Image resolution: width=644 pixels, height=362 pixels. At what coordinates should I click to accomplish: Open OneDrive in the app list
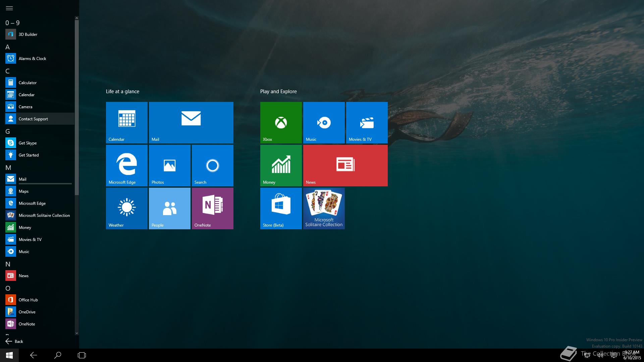40,312
